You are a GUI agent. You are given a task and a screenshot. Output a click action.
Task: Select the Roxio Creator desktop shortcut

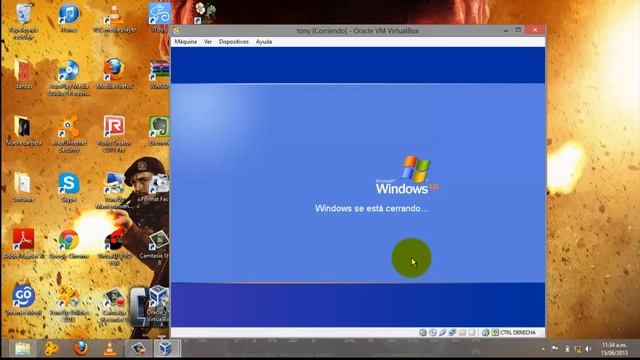pos(114,134)
